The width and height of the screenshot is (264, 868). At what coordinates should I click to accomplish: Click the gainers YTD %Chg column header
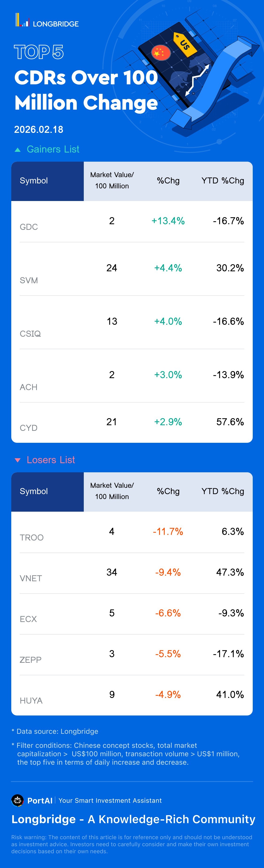(x=222, y=181)
